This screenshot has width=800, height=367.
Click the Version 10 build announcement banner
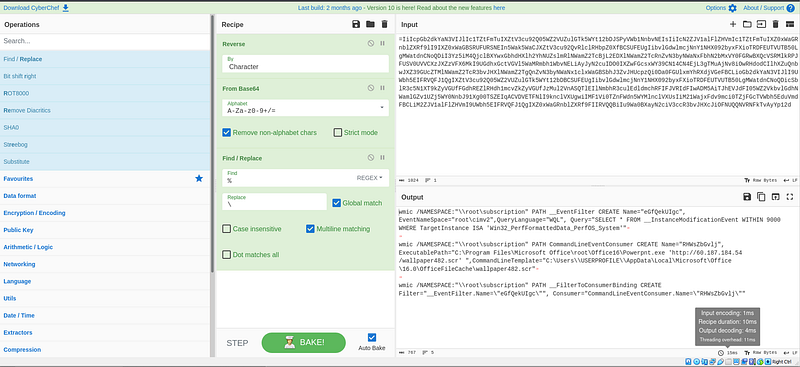402,8
